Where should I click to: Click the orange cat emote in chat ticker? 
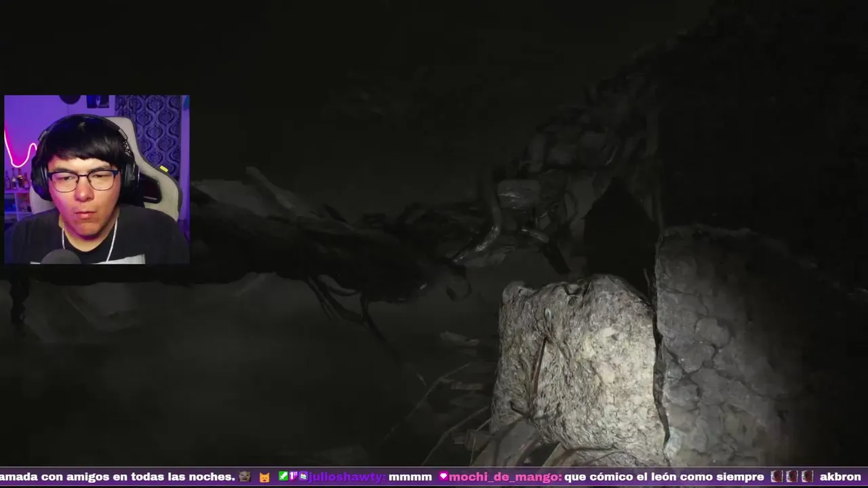pyautogui.click(x=264, y=477)
